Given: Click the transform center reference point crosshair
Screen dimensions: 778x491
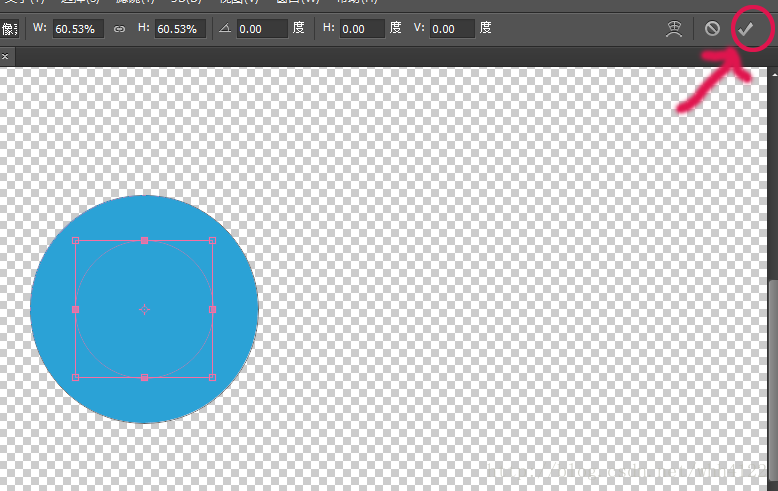Looking at the screenshot, I should [x=144, y=309].
